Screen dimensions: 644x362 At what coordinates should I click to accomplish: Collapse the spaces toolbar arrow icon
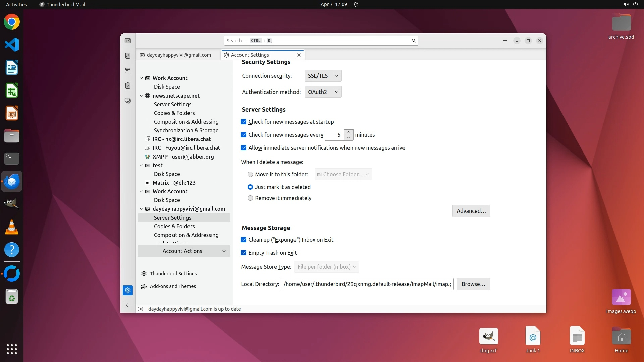click(128, 305)
